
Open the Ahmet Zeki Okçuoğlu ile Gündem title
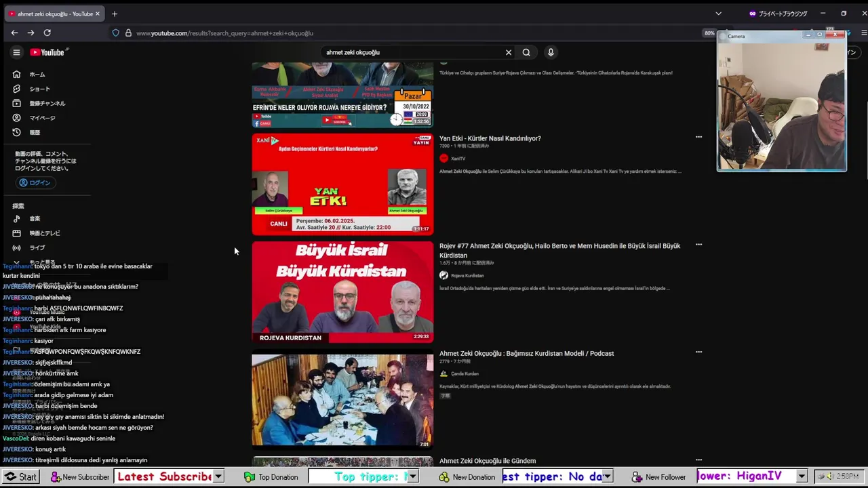(x=488, y=461)
